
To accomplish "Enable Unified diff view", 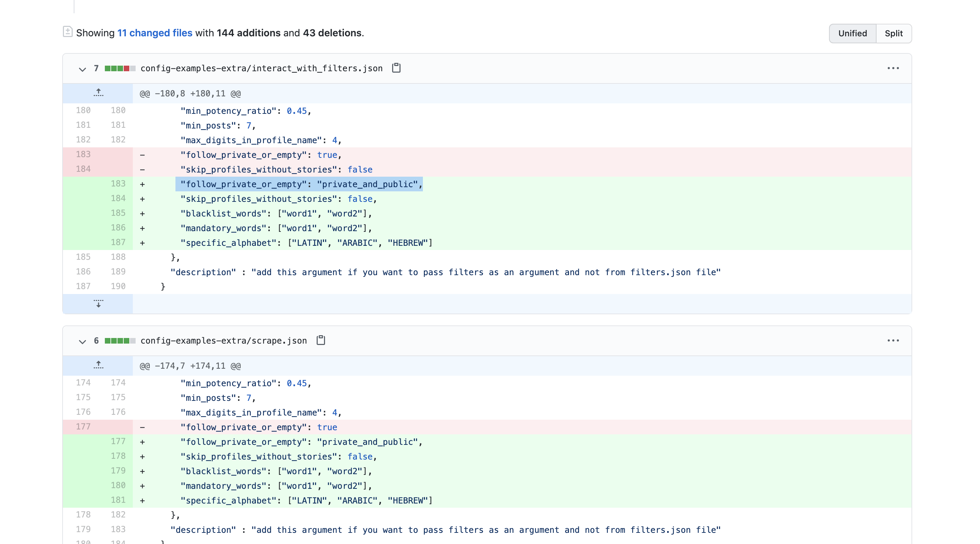I will (852, 34).
